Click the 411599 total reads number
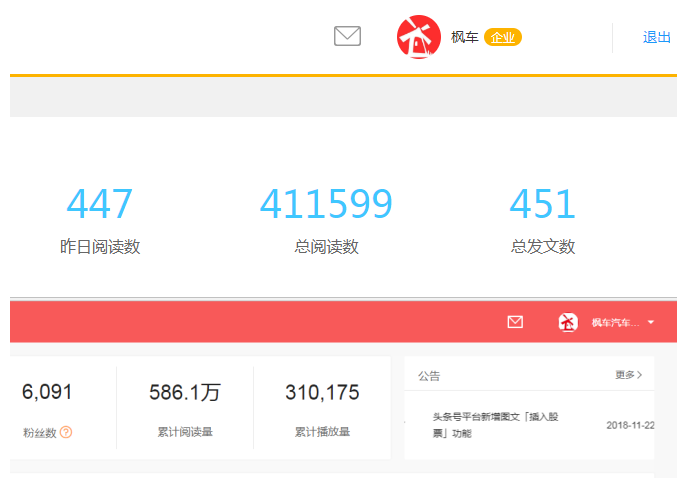The height and width of the screenshot is (488, 687). click(326, 204)
